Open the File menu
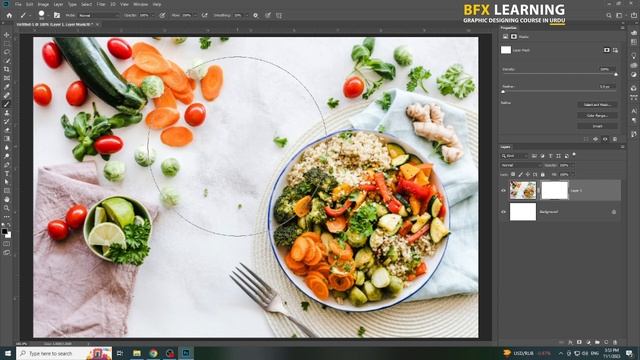 [x=18, y=4]
